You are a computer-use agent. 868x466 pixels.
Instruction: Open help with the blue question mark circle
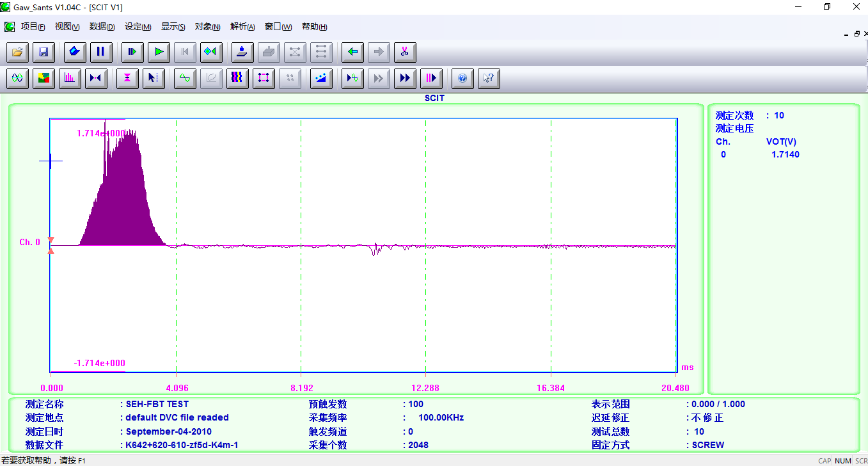[462, 78]
